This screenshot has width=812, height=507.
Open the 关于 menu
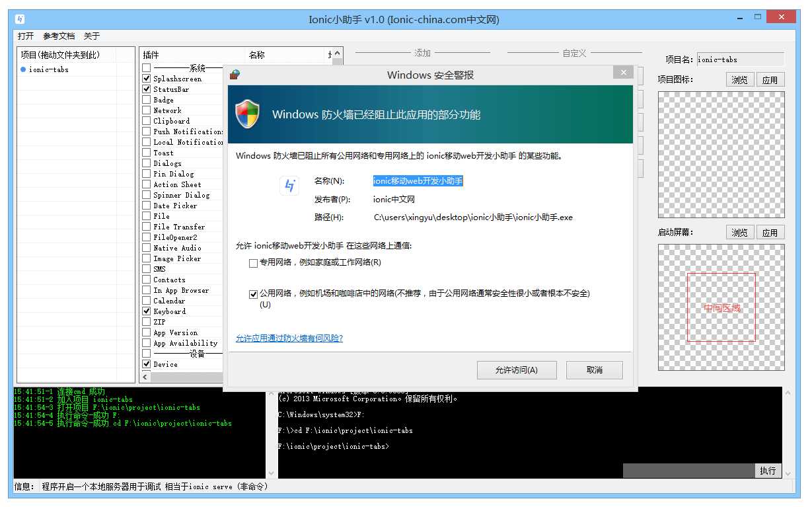point(92,36)
